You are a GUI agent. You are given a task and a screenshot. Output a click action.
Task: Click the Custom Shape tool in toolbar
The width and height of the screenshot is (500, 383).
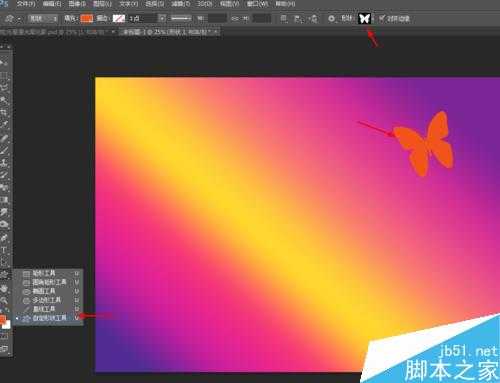pyautogui.click(x=4, y=274)
